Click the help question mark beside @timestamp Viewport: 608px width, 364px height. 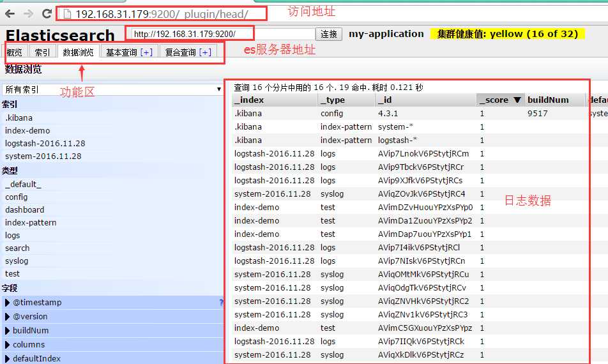(221, 302)
